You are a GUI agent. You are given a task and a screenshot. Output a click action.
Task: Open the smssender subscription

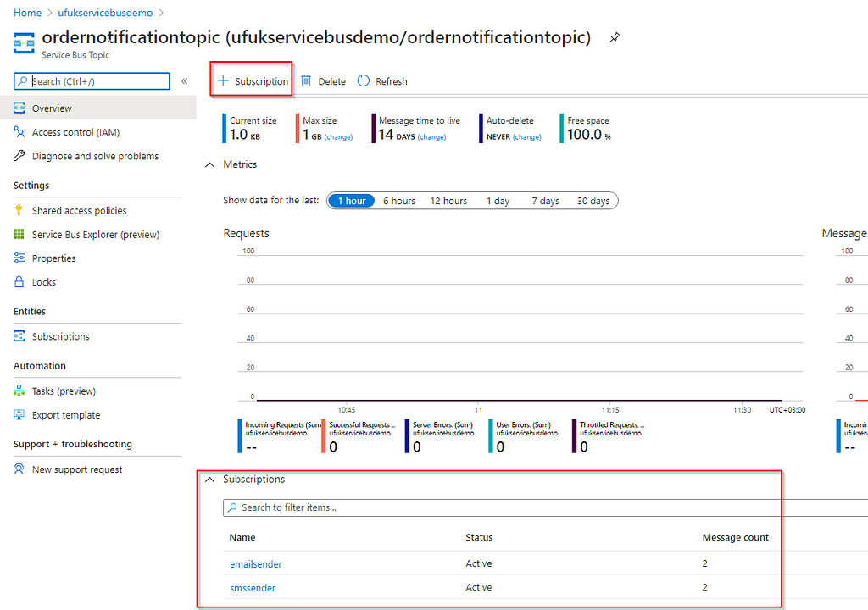tap(253, 587)
